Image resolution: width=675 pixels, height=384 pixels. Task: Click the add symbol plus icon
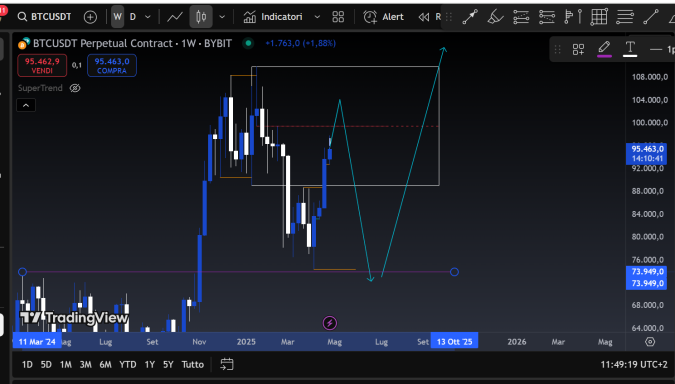pyautogui.click(x=90, y=17)
